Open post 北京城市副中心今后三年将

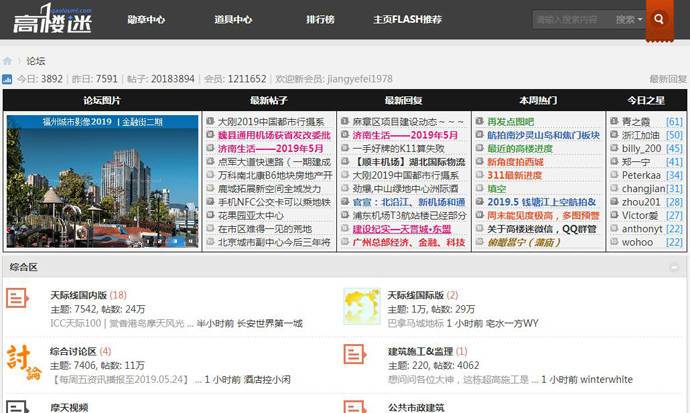tap(274, 242)
